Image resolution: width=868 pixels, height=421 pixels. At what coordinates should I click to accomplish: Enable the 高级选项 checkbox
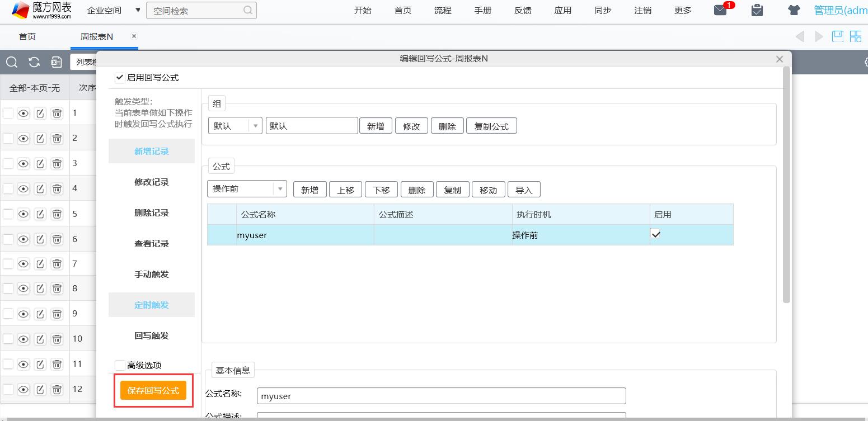[120, 365]
